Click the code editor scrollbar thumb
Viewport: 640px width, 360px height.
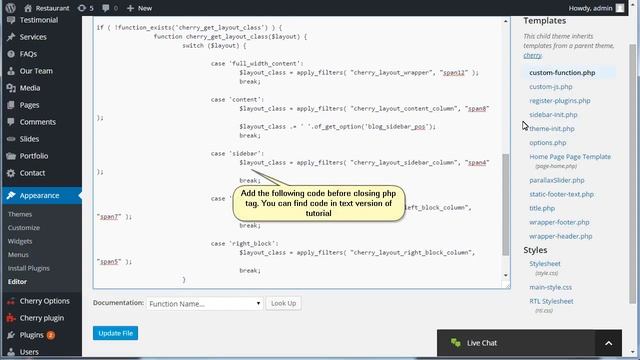tap(506, 204)
